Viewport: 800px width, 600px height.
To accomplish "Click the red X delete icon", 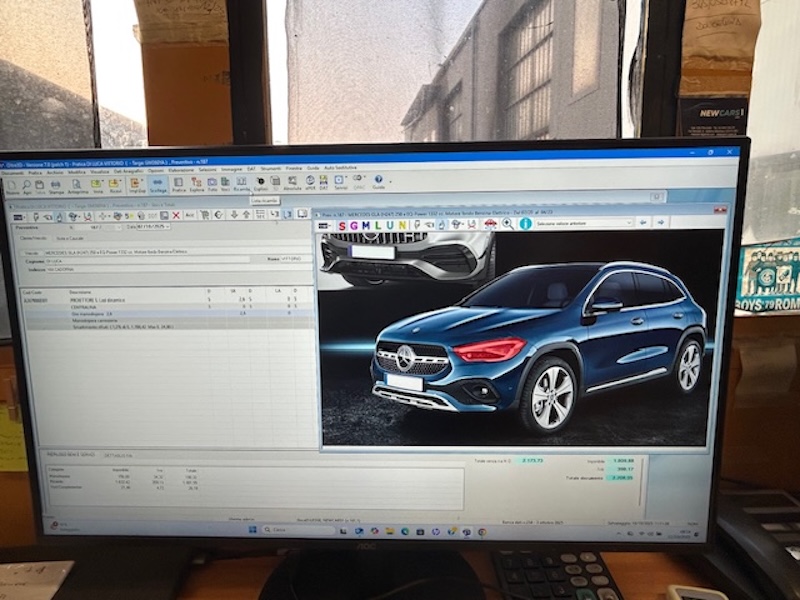I will [x=176, y=216].
